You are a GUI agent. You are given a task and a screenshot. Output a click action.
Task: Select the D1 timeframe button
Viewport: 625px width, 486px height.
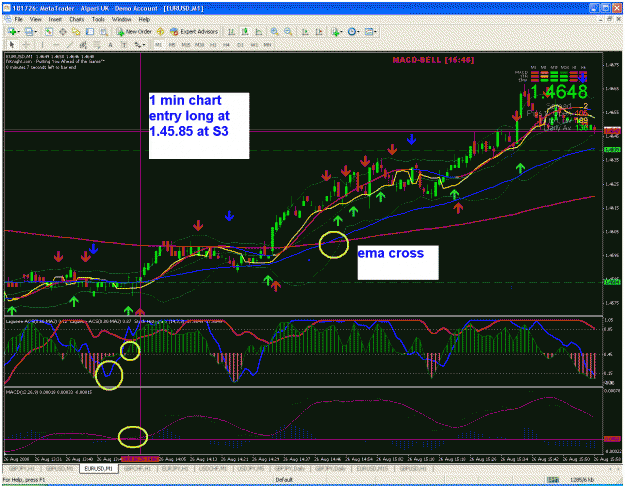point(240,45)
